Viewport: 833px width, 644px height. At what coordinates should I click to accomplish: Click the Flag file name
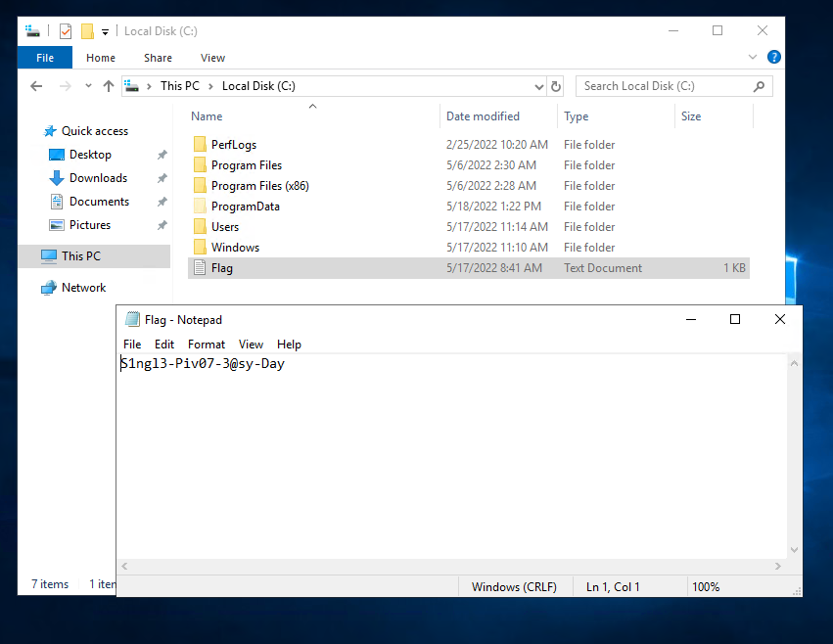tap(222, 268)
